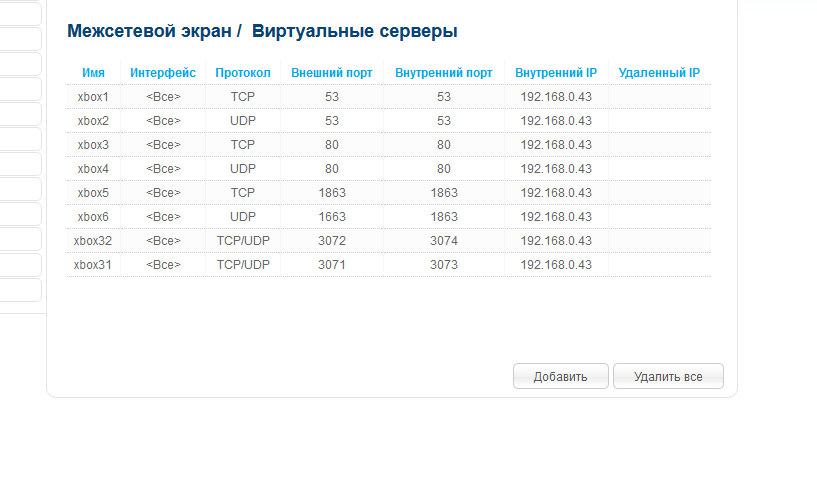
Task: Open the xbox2 virtual server row
Action: click(x=389, y=121)
